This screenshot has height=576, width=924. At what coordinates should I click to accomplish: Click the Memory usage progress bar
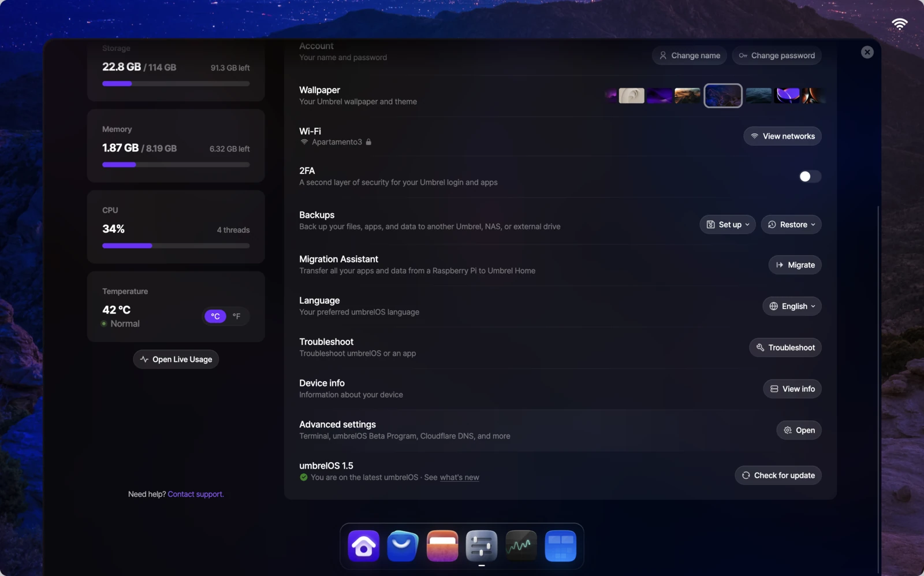[x=176, y=165]
